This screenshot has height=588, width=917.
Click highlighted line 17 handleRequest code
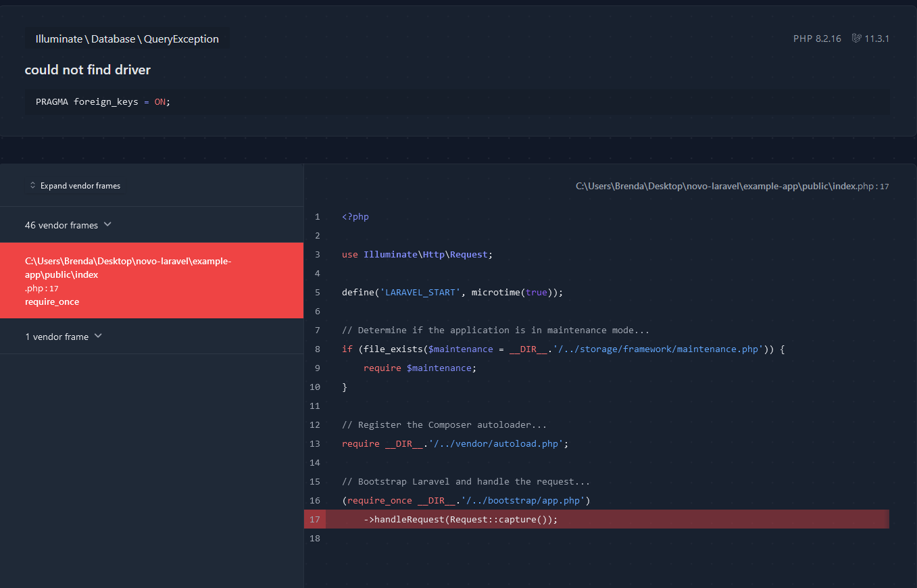[461, 519]
